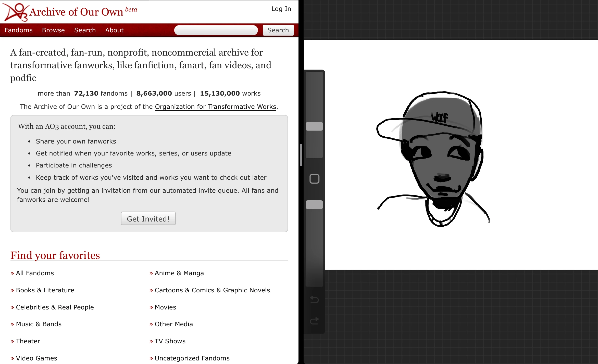Tap the Procreate redo arrow
Screen dimensions: 598x364
coord(314,321)
